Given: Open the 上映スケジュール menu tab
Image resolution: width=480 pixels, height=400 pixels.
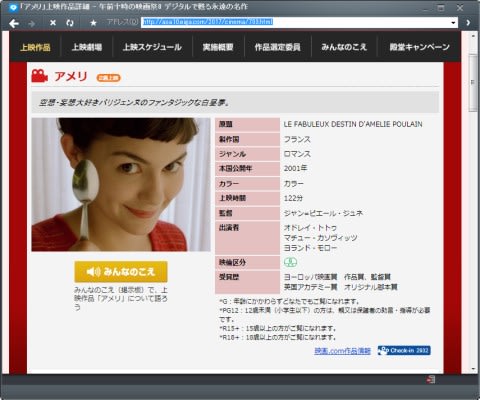Looking at the screenshot, I should point(152,47).
